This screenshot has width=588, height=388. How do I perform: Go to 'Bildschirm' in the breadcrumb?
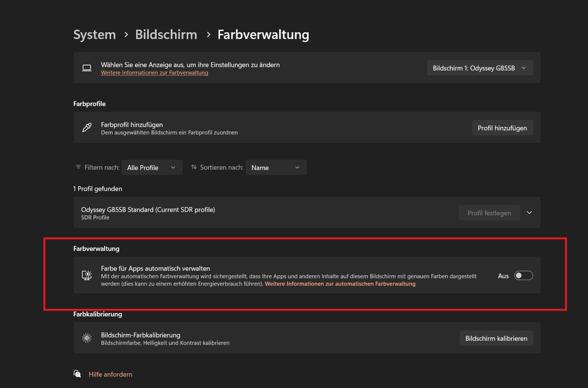pos(166,35)
